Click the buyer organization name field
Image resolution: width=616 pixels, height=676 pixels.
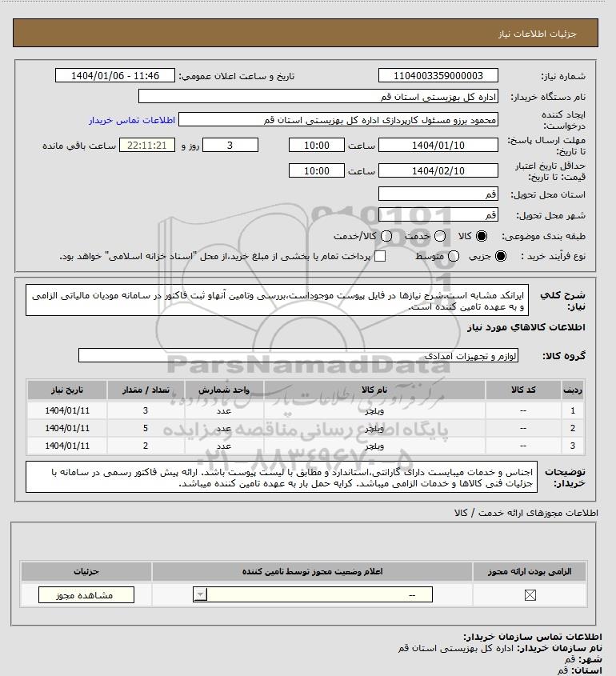318,97
